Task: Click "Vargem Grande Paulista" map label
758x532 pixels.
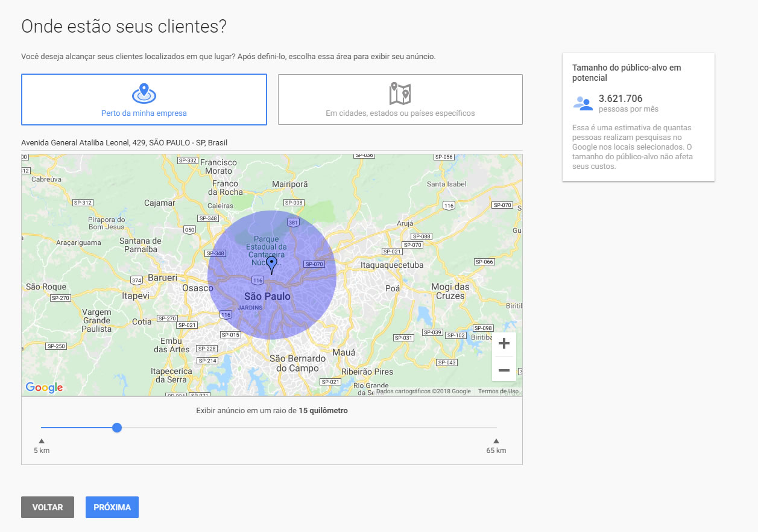Action: (96, 321)
